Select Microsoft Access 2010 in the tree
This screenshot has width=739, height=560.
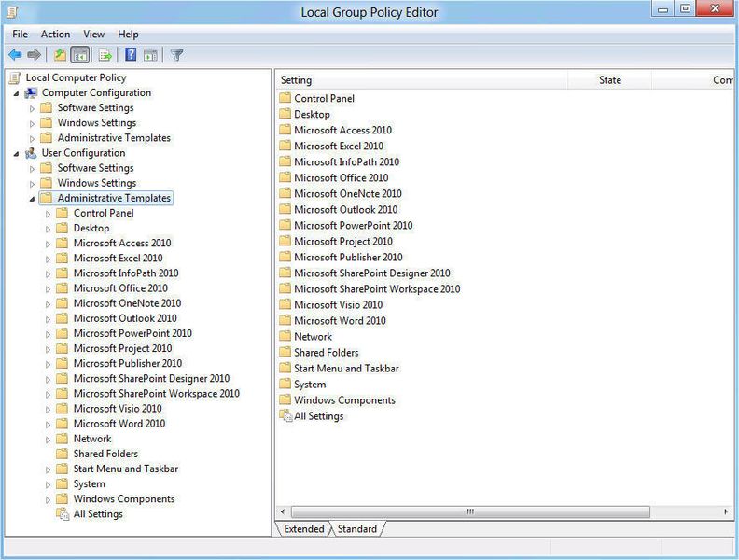pos(122,243)
